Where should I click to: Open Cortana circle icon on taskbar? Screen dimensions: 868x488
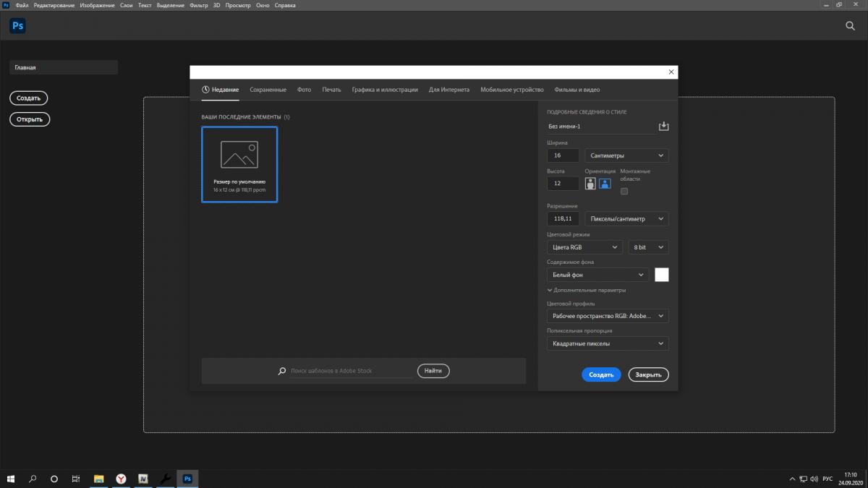54,479
